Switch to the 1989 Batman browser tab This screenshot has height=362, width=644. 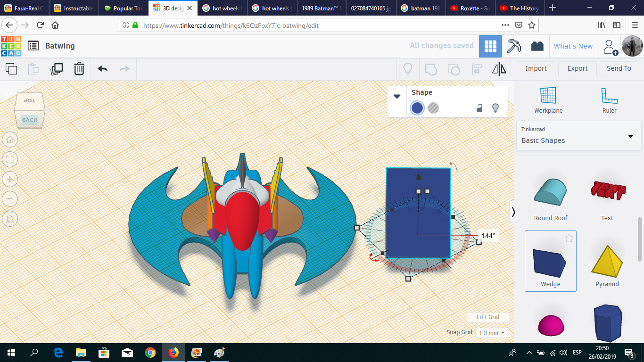pyautogui.click(x=321, y=8)
